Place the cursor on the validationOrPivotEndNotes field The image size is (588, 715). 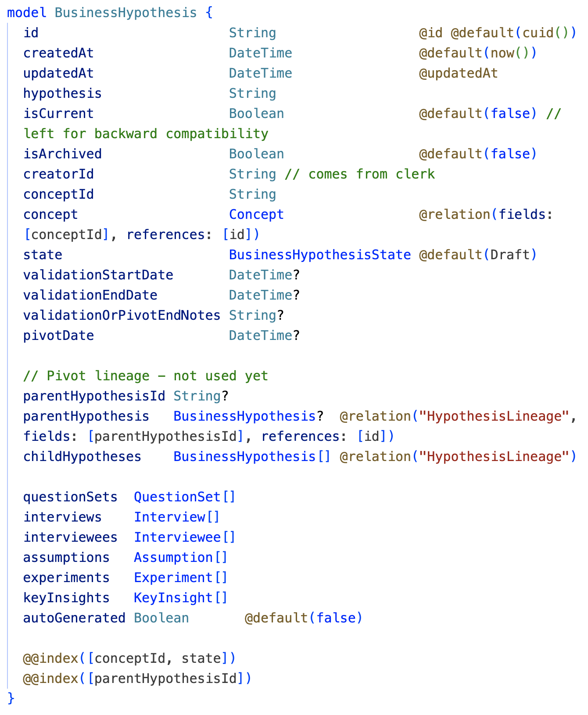click(x=122, y=315)
